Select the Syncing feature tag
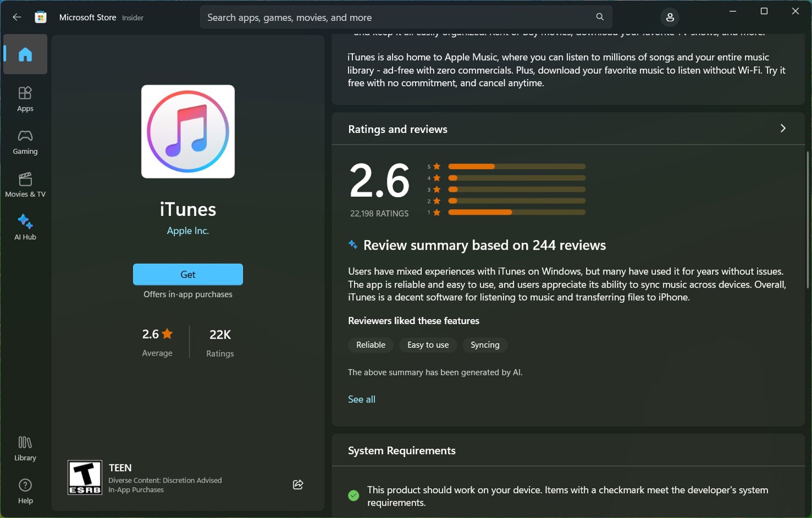Viewport: 812px width, 518px height. click(485, 345)
